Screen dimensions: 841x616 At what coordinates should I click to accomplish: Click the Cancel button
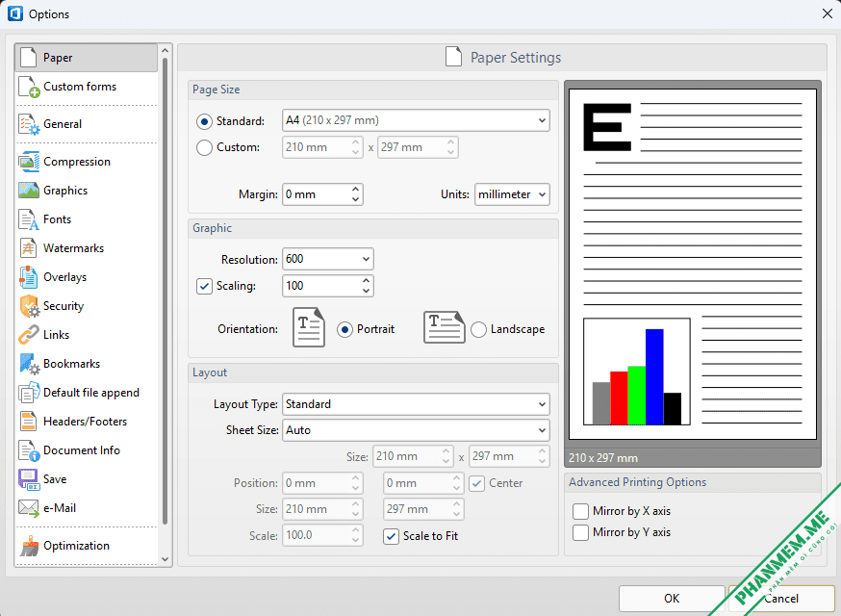[x=781, y=599]
